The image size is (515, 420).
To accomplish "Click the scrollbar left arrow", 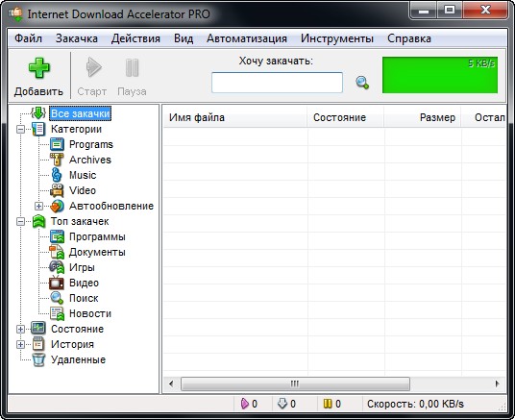I will pos(171,383).
